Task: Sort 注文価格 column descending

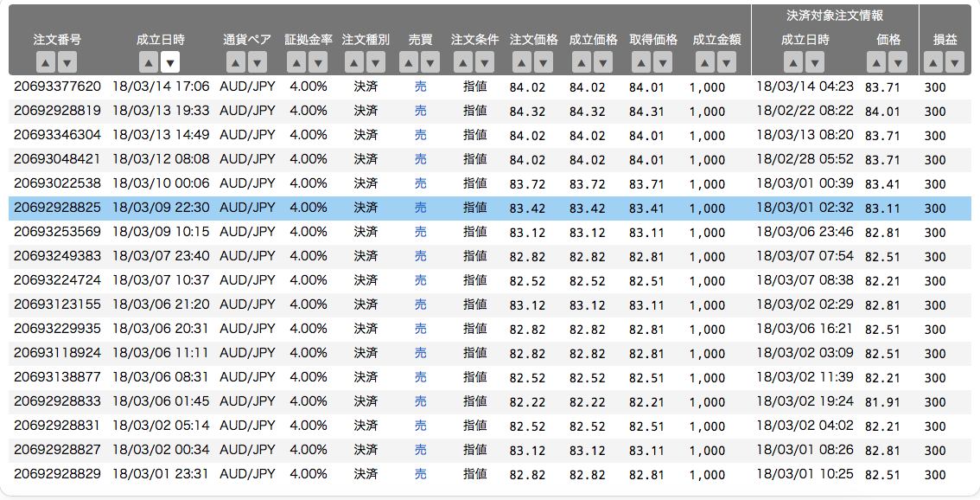Action: (544, 62)
